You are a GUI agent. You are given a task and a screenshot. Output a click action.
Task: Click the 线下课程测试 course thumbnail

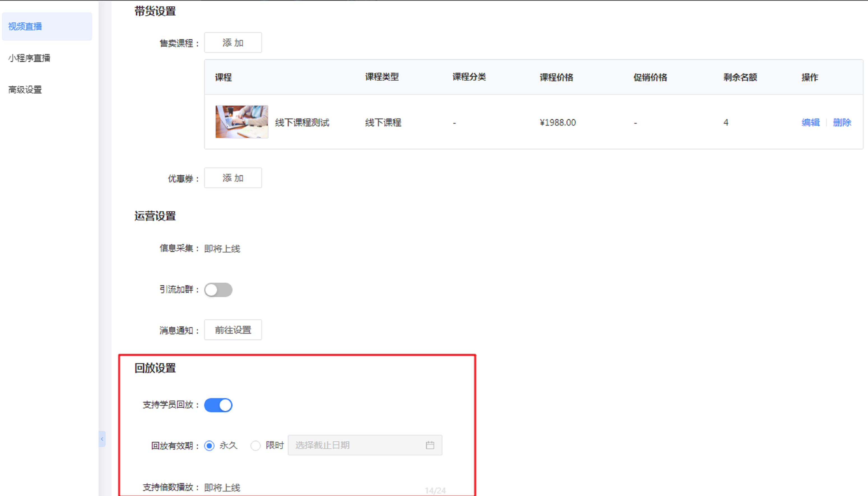tap(242, 122)
